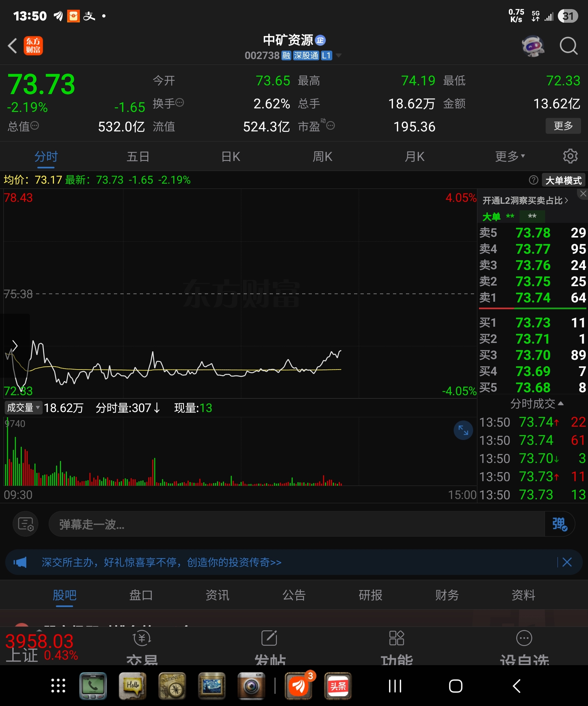
Task: Collapse the 分时成交 list
Action: pyautogui.click(x=537, y=403)
